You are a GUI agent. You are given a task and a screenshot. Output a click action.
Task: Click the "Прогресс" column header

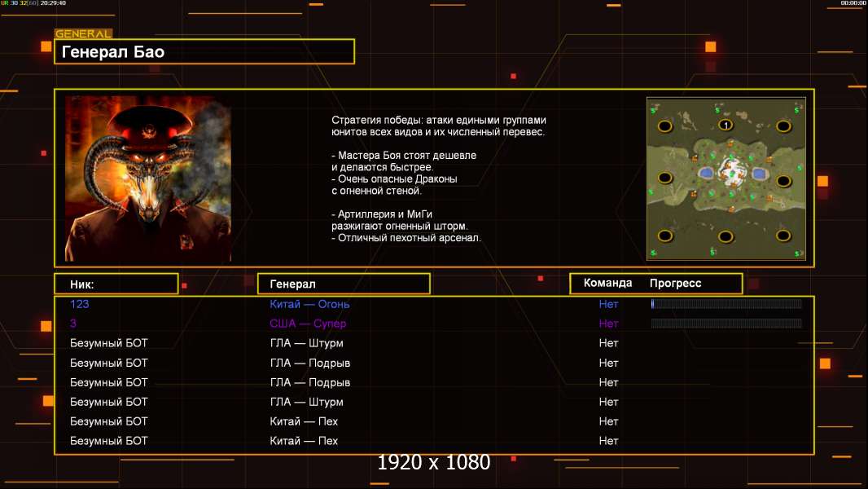675,283
